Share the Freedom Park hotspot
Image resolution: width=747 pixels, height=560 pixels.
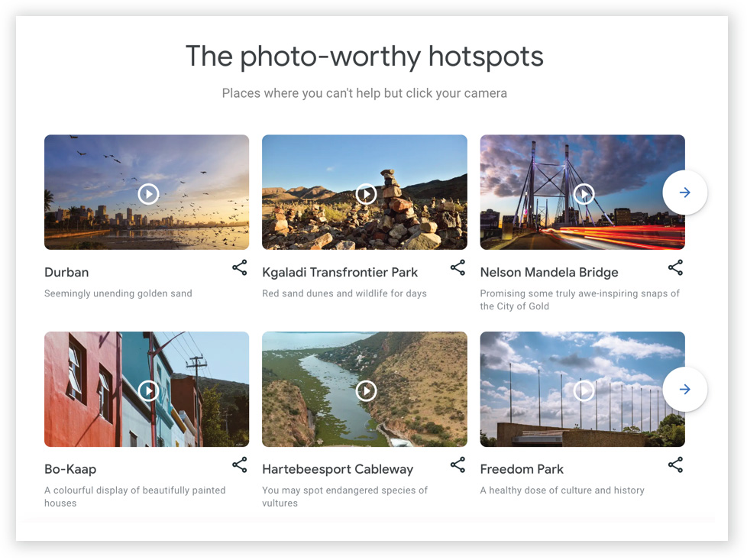pyautogui.click(x=675, y=465)
